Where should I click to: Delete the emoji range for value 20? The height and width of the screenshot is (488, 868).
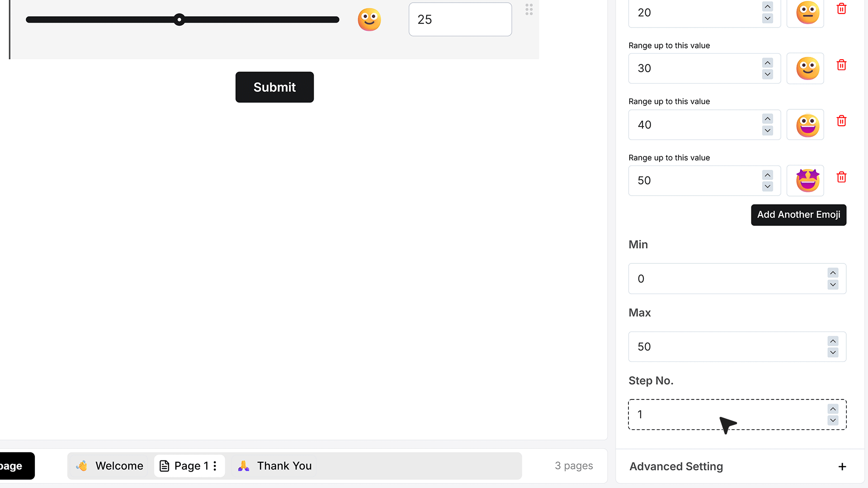(841, 9)
